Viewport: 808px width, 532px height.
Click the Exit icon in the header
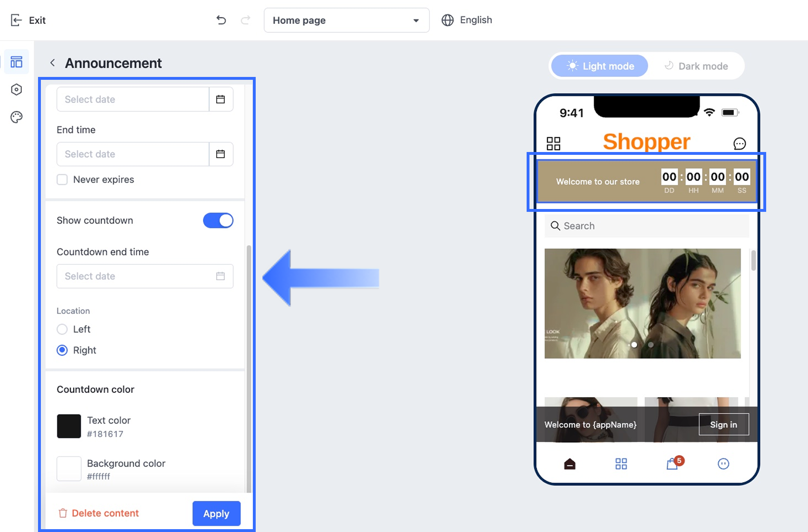coord(16,20)
